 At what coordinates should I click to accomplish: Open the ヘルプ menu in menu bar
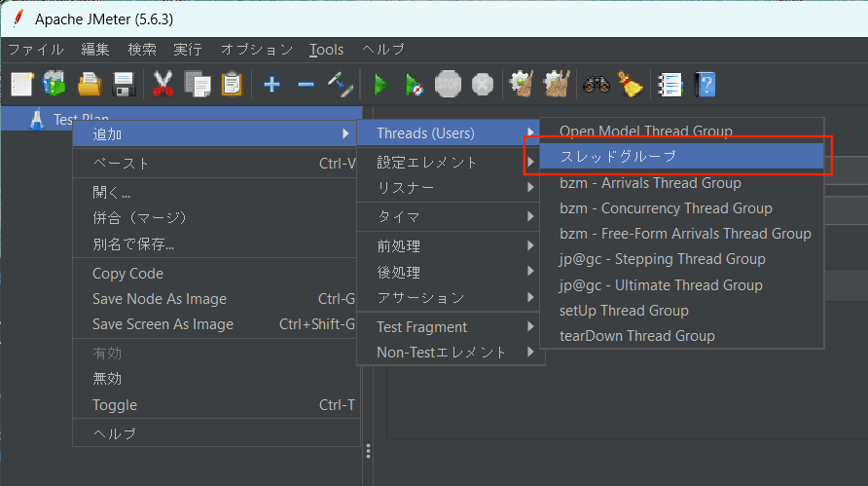(383, 50)
